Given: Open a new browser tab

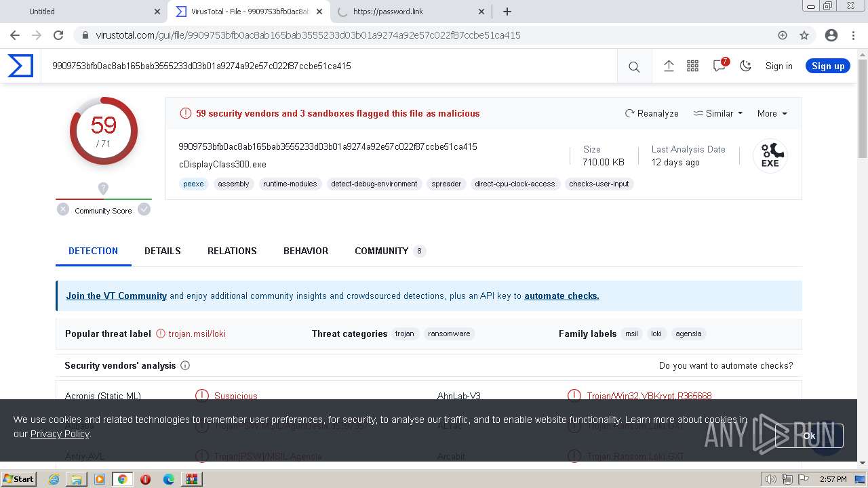Looking at the screenshot, I should tap(507, 12).
